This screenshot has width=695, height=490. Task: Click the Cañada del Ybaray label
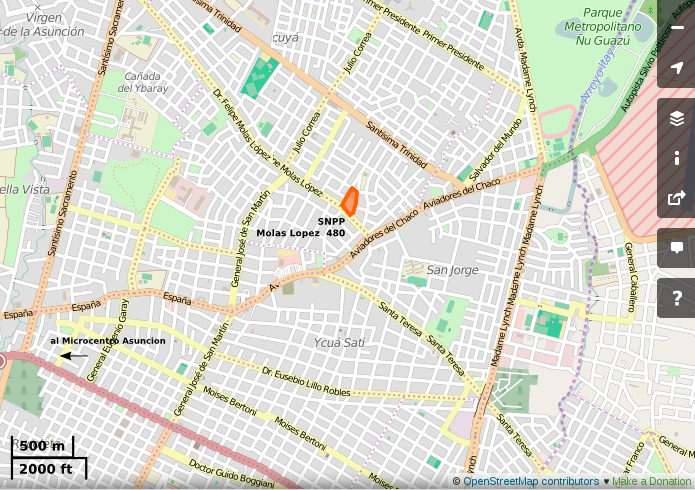(144, 81)
